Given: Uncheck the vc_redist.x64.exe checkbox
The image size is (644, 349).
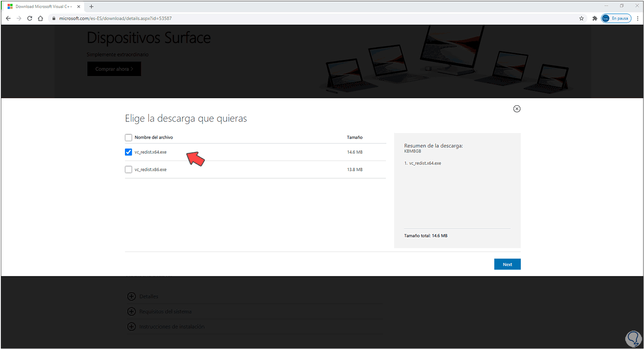Looking at the screenshot, I should click(x=128, y=152).
